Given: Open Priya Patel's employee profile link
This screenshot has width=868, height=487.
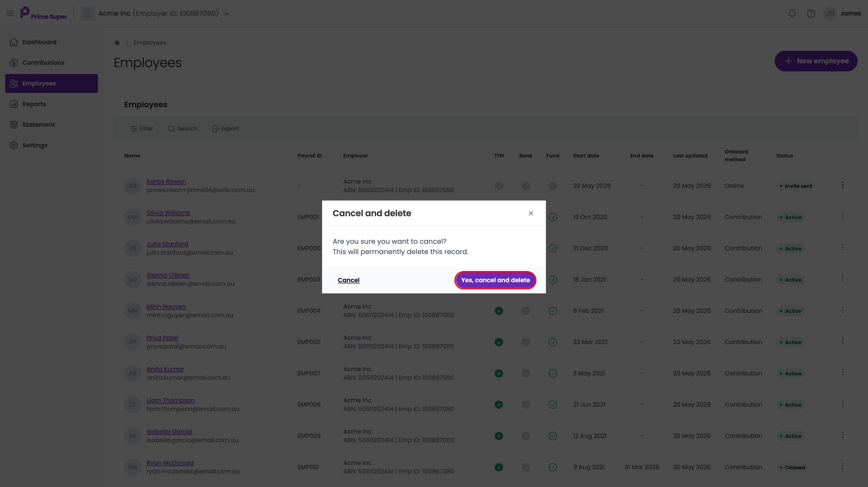Looking at the screenshot, I should coord(162,338).
